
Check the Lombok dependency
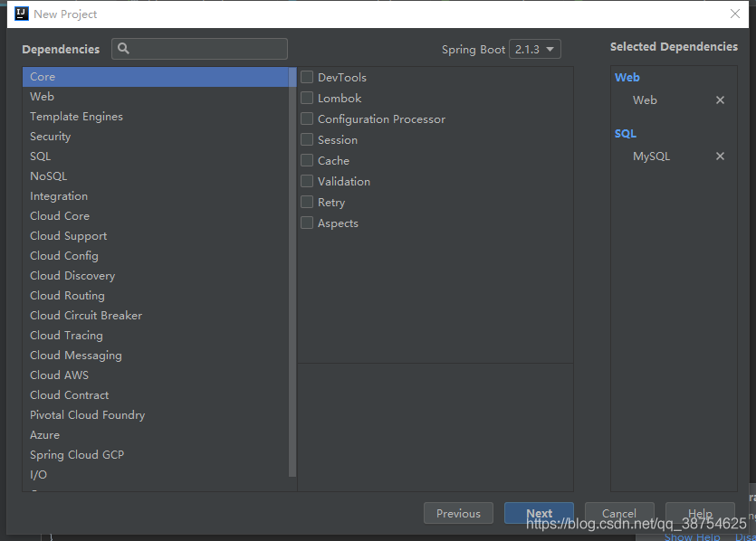307,98
